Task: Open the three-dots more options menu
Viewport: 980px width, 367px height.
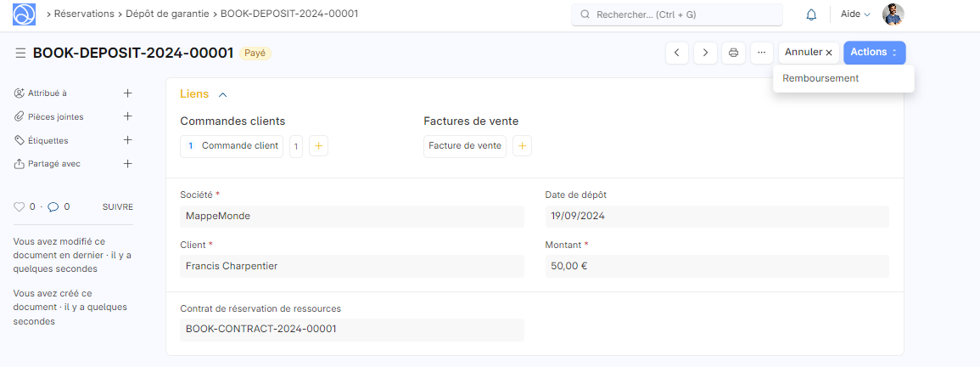Action: coord(762,53)
